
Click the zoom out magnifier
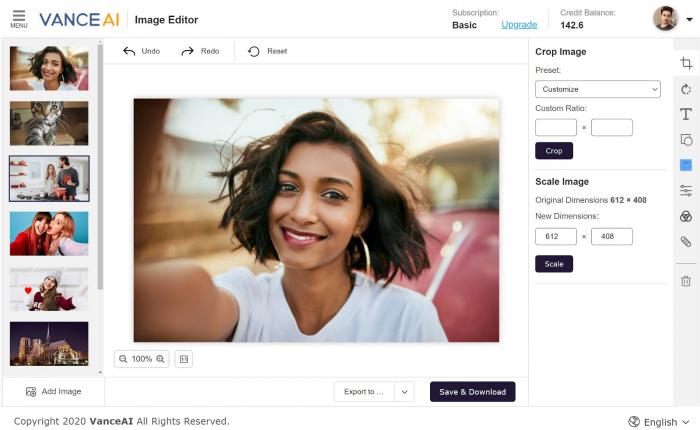pyautogui.click(x=123, y=359)
